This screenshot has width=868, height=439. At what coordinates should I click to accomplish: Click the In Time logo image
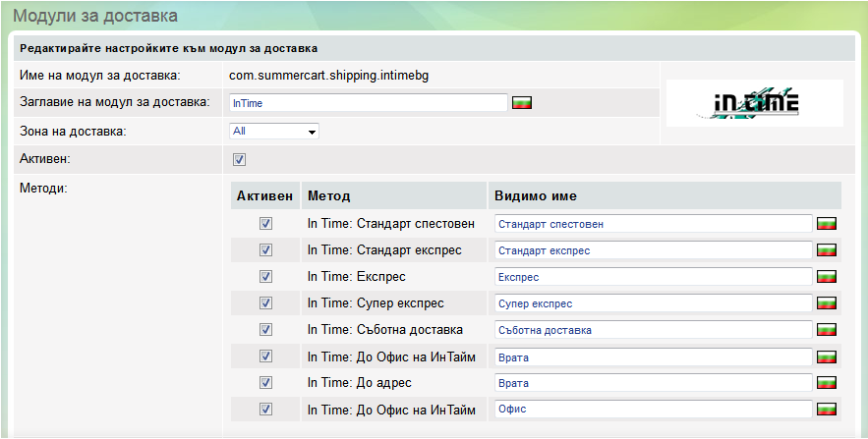755,103
